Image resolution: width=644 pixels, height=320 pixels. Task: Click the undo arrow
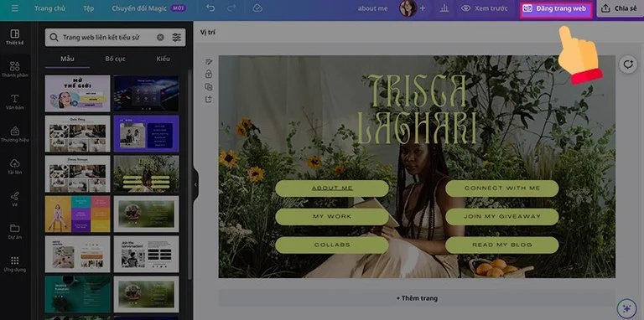(210, 8)
